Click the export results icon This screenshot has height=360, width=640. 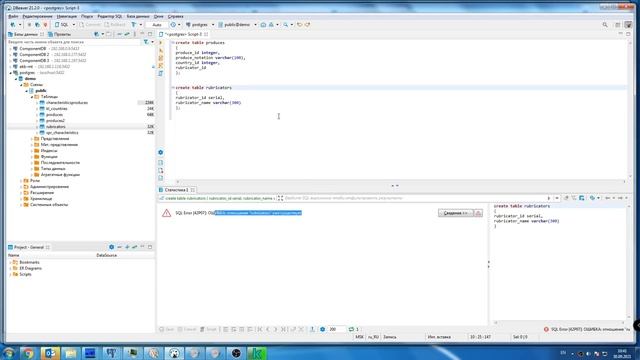pos(312,329)
